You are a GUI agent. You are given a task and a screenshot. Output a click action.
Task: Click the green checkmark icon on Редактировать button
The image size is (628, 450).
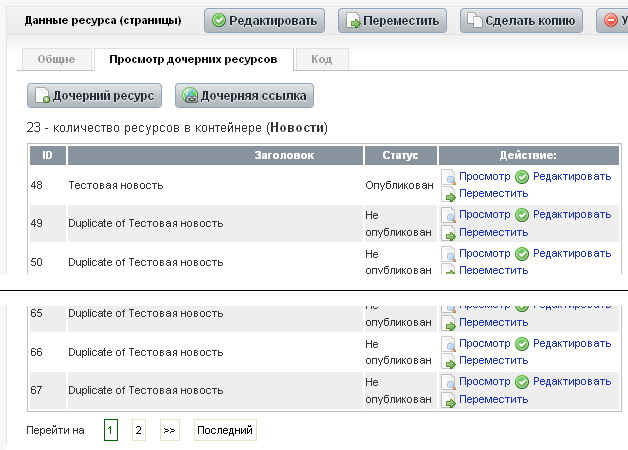(x=219, y=21)
